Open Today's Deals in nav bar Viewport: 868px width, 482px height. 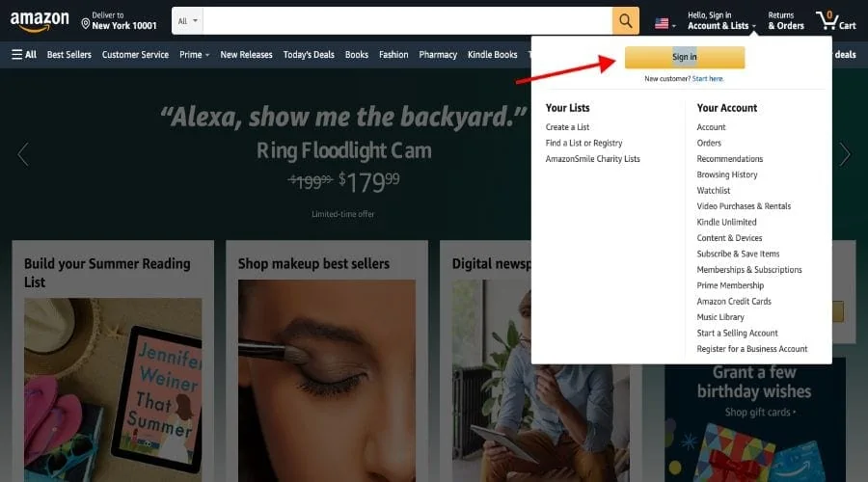[x=309, y=55]
